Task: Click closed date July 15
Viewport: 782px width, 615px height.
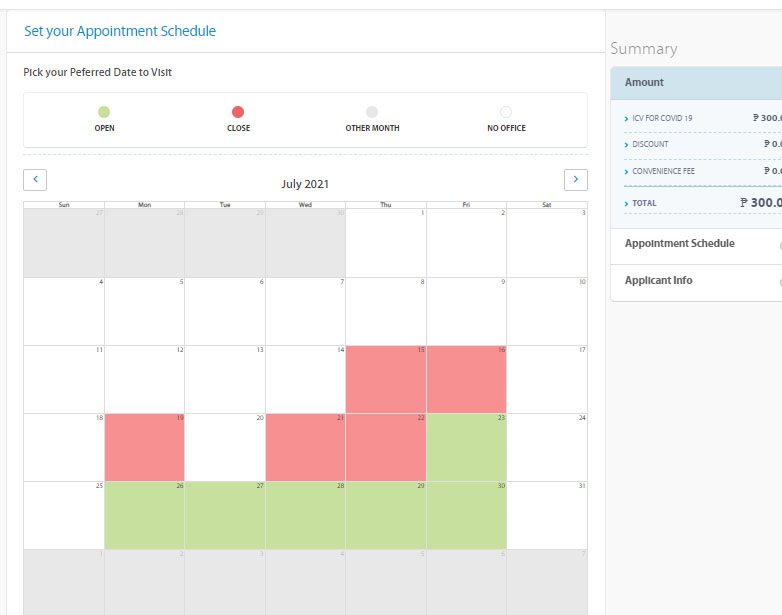Action: (x=386, y=379)
